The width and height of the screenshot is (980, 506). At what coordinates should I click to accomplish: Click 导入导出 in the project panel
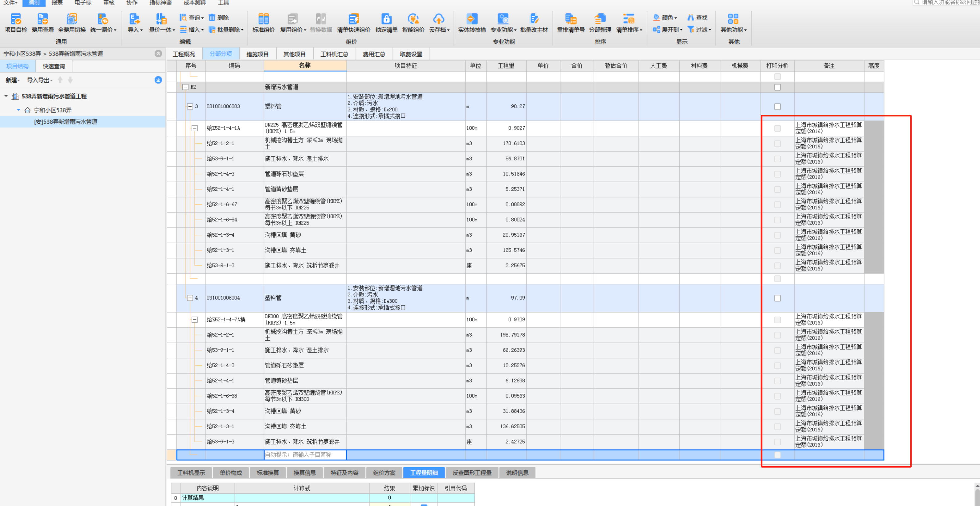(39, 80)
